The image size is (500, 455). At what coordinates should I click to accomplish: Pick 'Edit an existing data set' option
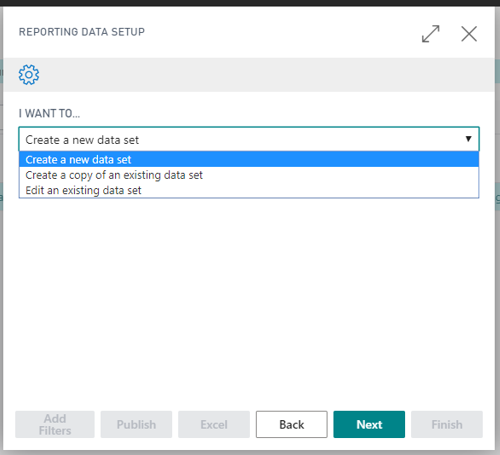coord(249,190)
